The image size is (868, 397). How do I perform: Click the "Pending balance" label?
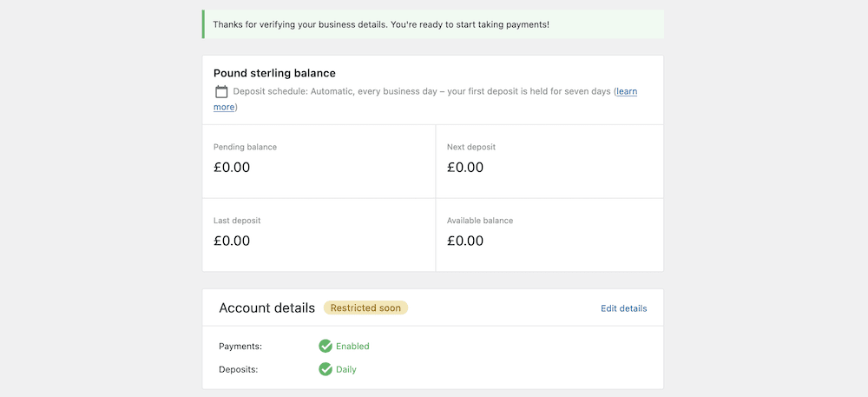click(x=245, y=147)
